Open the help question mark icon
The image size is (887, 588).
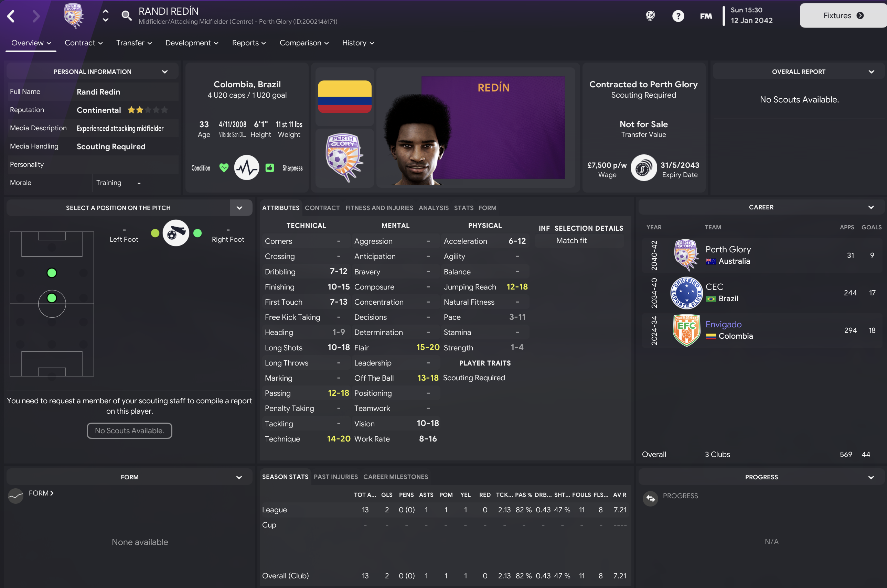[678, 16]
